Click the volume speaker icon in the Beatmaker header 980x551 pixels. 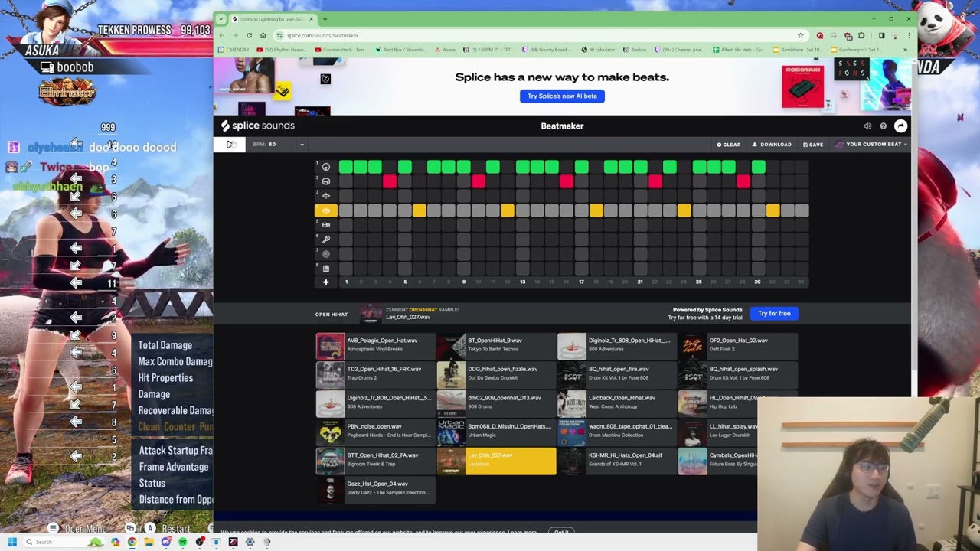pos(867,126)
